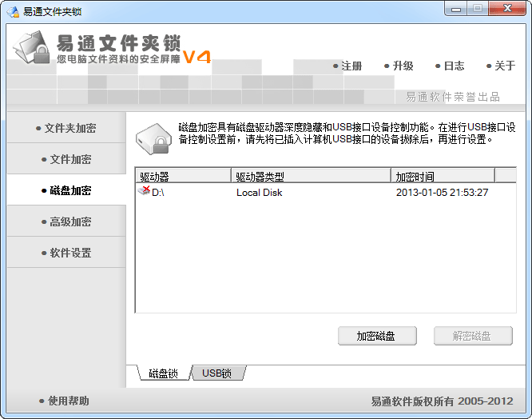The height and width of the screenshot is (419, 532).
Task: Open 使用帮助 help link
Action: tap(64, 401)
